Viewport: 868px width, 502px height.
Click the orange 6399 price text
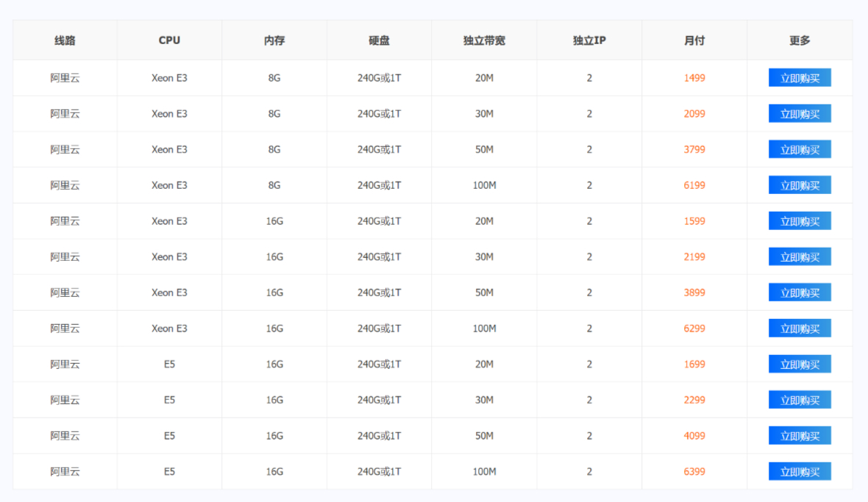pyautogui.click(x=694, y=472)
